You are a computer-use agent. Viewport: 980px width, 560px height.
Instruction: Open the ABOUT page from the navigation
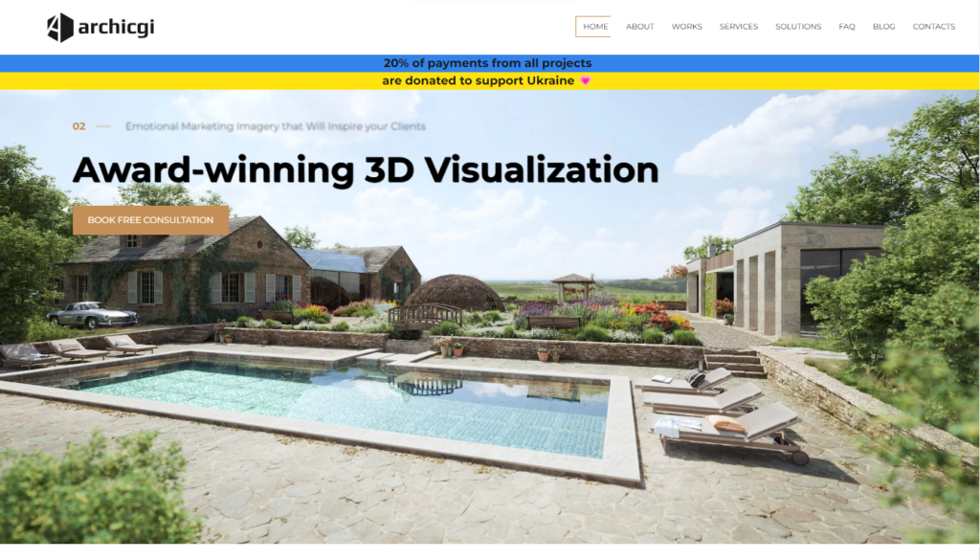click(639, 26)
